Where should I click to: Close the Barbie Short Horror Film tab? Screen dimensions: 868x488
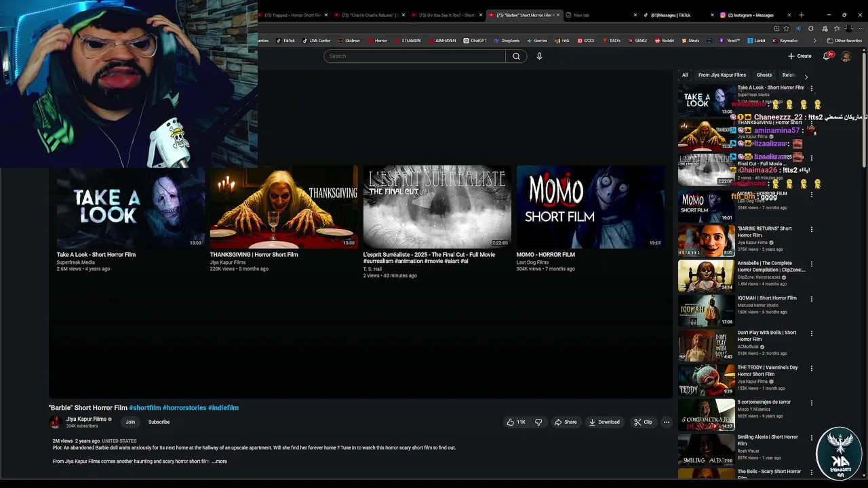(x=558, y=15)
